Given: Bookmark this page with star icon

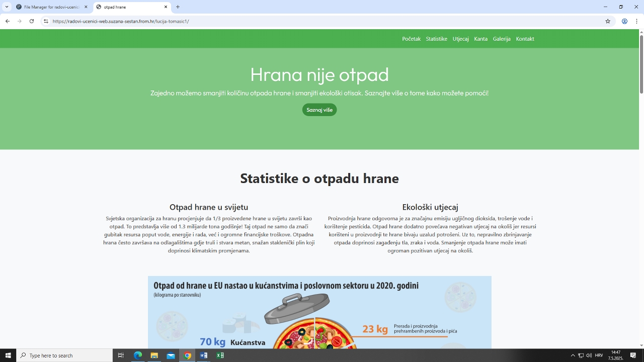Looking at the screenshot, I should 608,21.
